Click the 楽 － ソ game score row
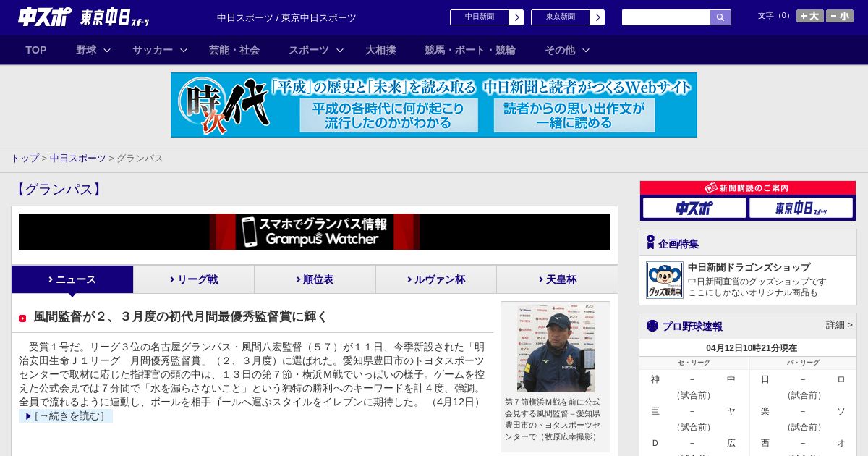This screenshot has width=868, height=456. [x=803, y=411]
